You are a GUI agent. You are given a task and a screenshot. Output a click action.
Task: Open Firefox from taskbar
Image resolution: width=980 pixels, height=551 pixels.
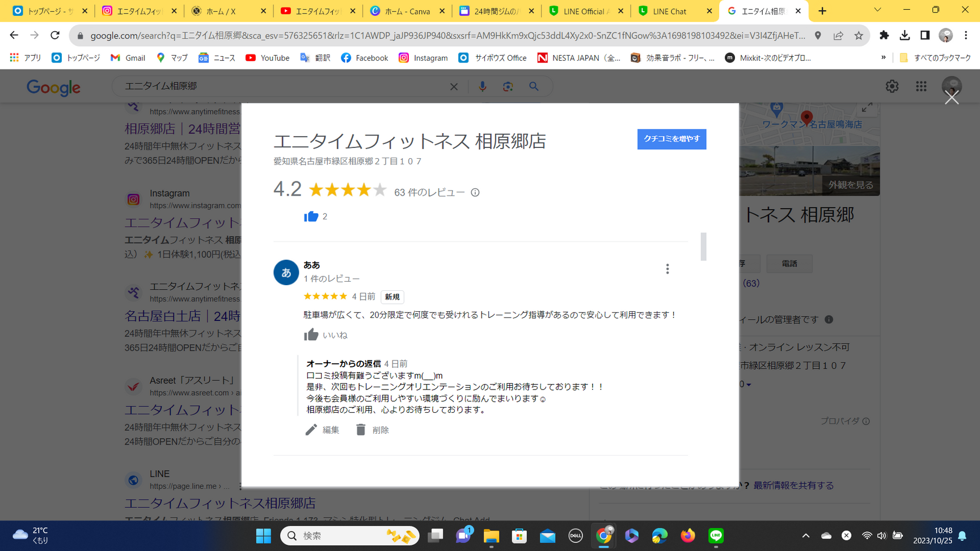click(688, 536)
